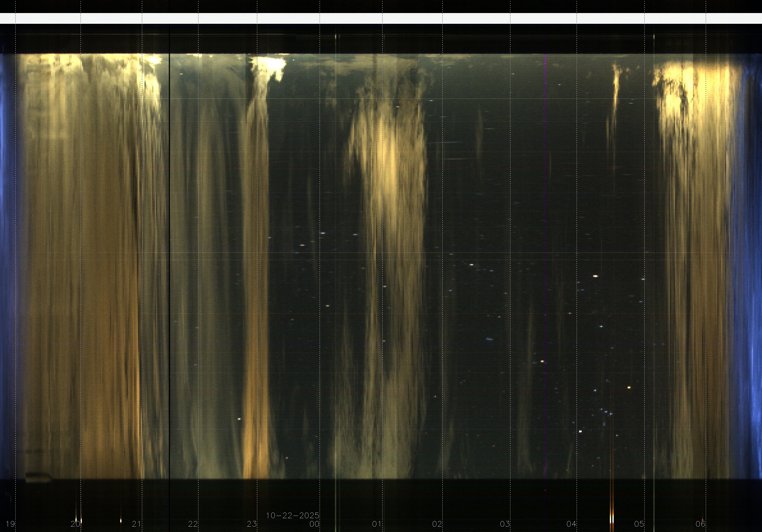
Task: Click the 01 hour label
Action: point(377,524)
